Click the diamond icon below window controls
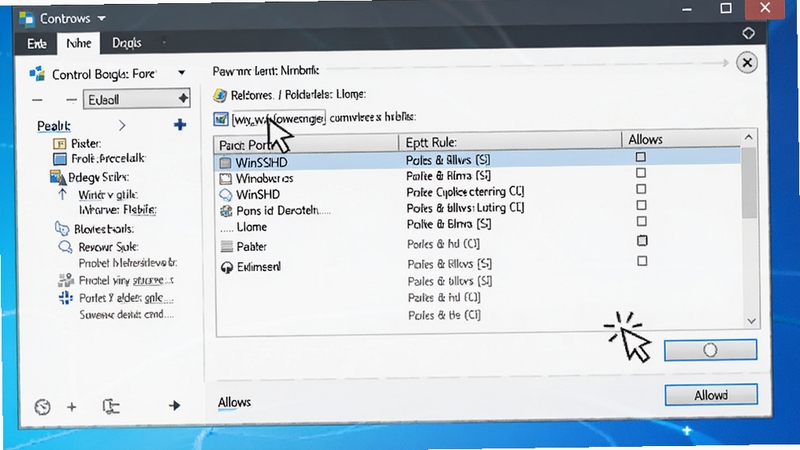Image resolution: width=800 pixels, height=450 pixels. point(748,33)
